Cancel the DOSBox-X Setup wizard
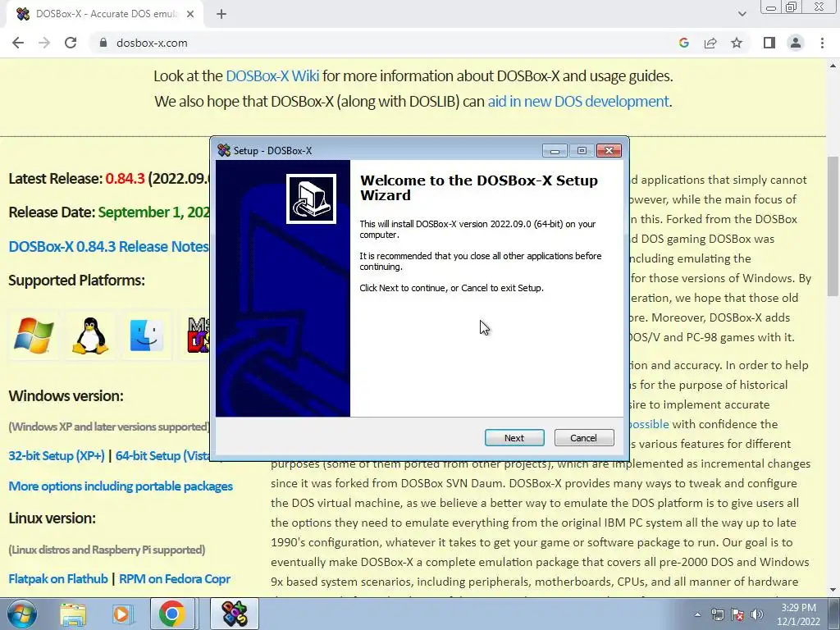840x630 pixels. (x=584, y=438)
